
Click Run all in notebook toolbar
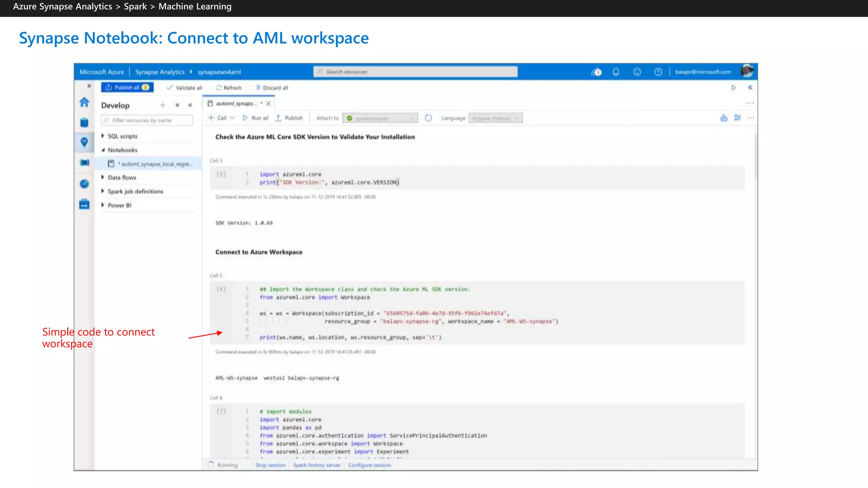coord(256,118)
